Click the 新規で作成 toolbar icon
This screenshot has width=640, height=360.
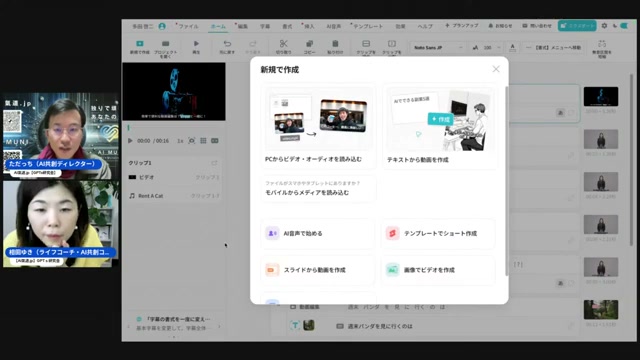pos(140,44)
